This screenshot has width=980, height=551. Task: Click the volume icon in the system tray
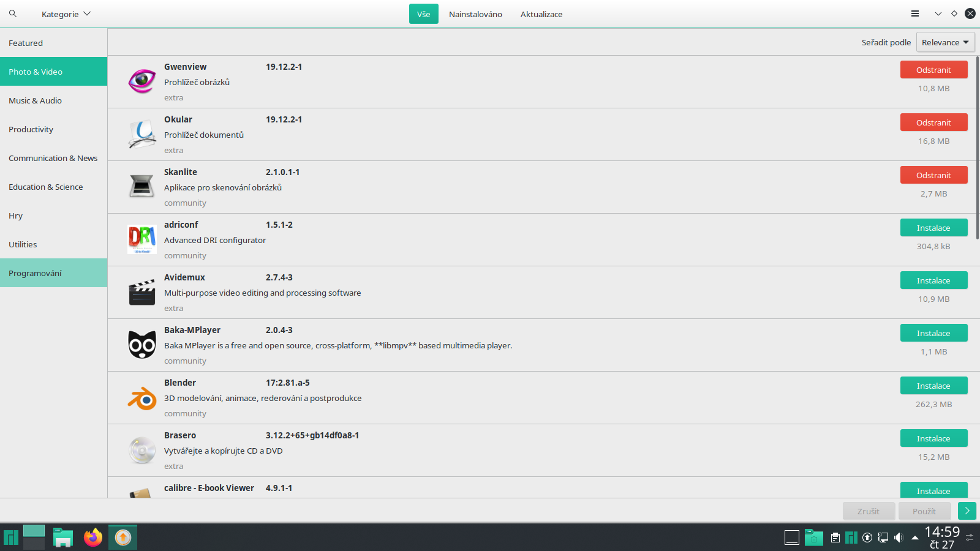click(899, 538)
